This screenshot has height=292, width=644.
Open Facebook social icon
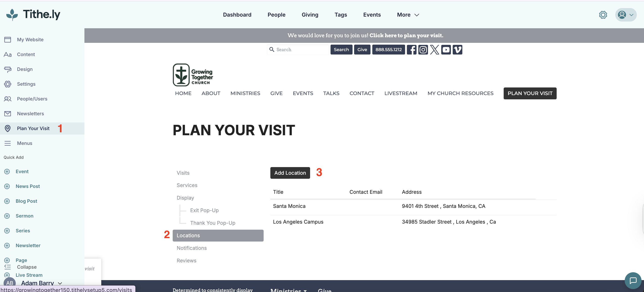[x=412, y=50]
